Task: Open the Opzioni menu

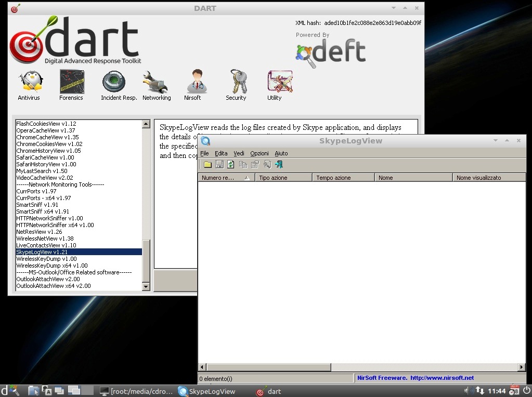Action: pyautogui.click(x=259, y=153)
